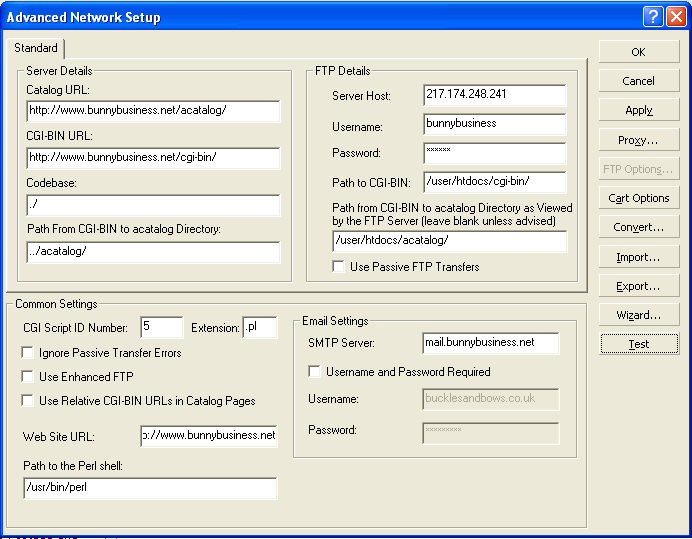The height and width of the screenshot is (539, 692).
Task: Open Cart Options
Action: pyautogui.click(x=639, y=198)
